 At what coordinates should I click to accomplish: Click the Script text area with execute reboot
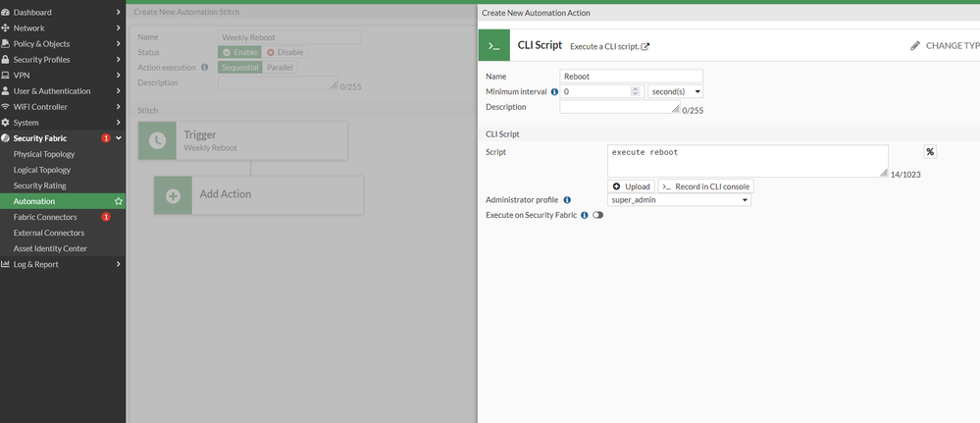click(x=748, y=161)
